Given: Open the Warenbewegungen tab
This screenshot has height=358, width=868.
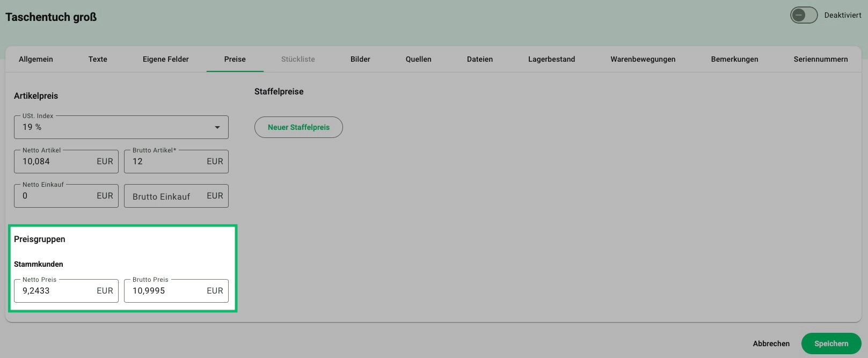Looking at the screenshot, I should (x=643, y=59).
